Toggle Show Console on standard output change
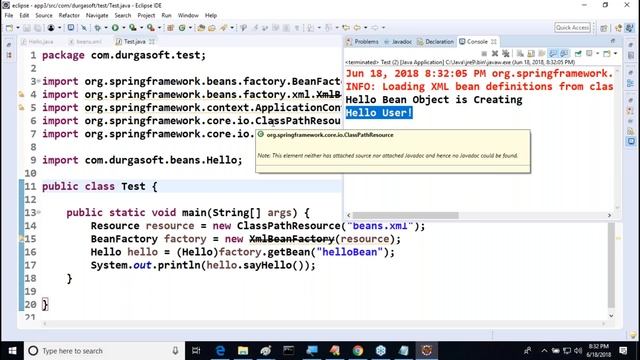The image size is (640, 360). tap(553, 53)
